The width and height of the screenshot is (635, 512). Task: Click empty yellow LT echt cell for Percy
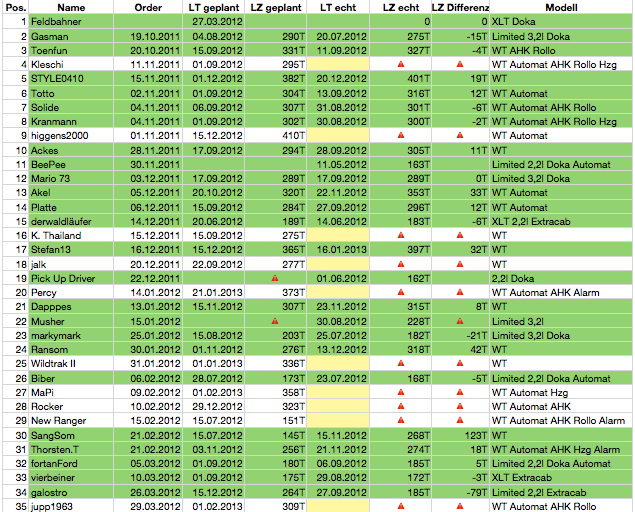tap(338, 292)
